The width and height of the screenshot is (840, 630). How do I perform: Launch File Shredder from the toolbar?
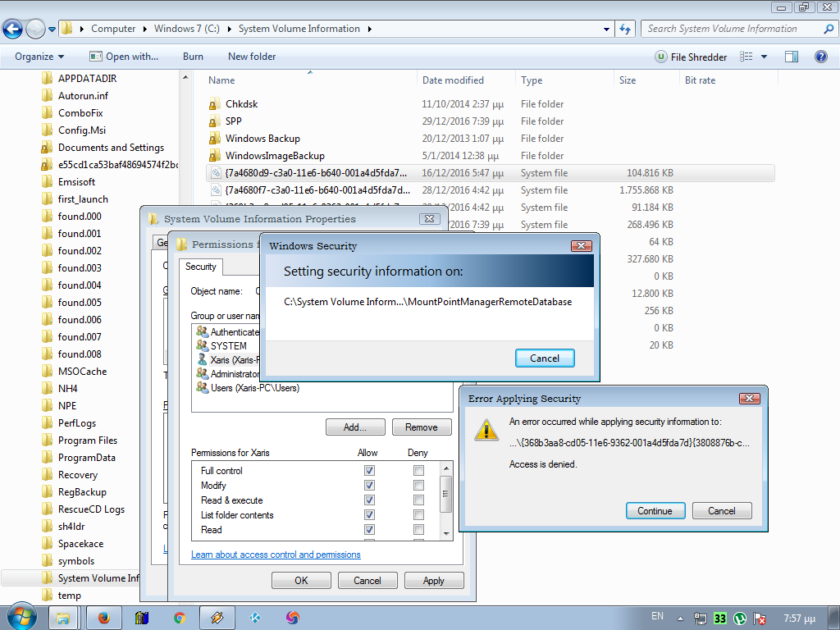691,57
